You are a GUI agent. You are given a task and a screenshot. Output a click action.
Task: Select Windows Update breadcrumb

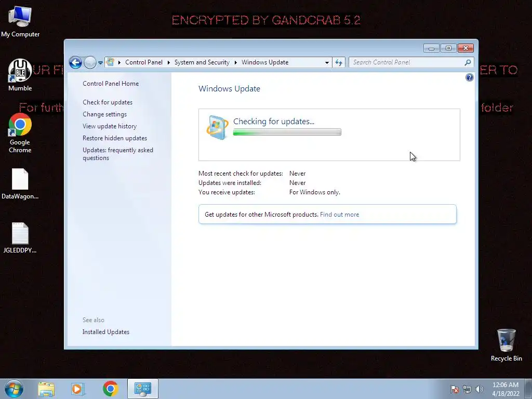pyautogui.click(x=265, y=62)
